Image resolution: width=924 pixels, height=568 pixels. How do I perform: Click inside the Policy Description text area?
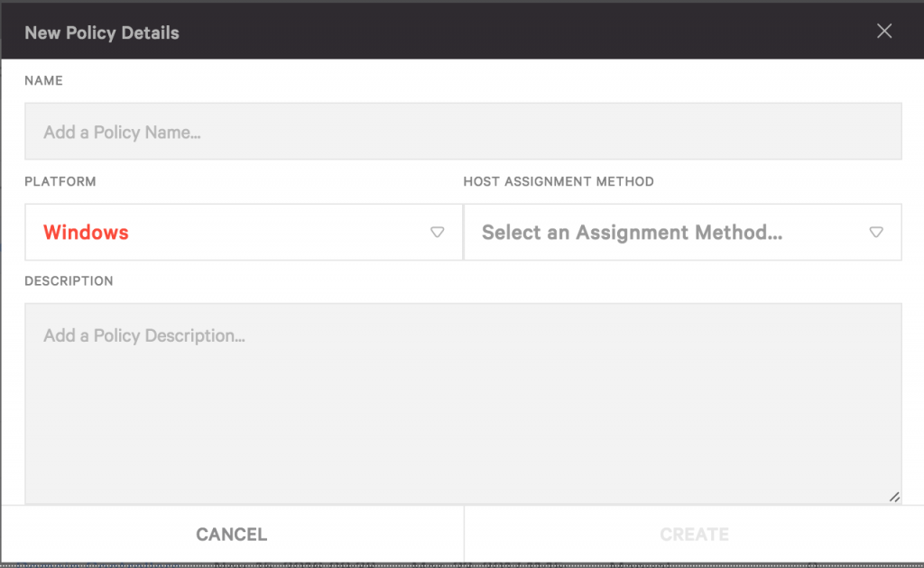pos(463,403)
